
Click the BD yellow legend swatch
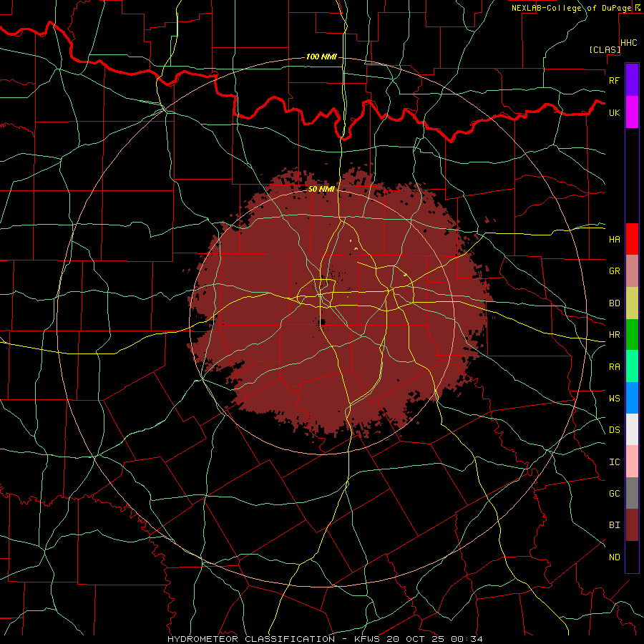[632, 303]
